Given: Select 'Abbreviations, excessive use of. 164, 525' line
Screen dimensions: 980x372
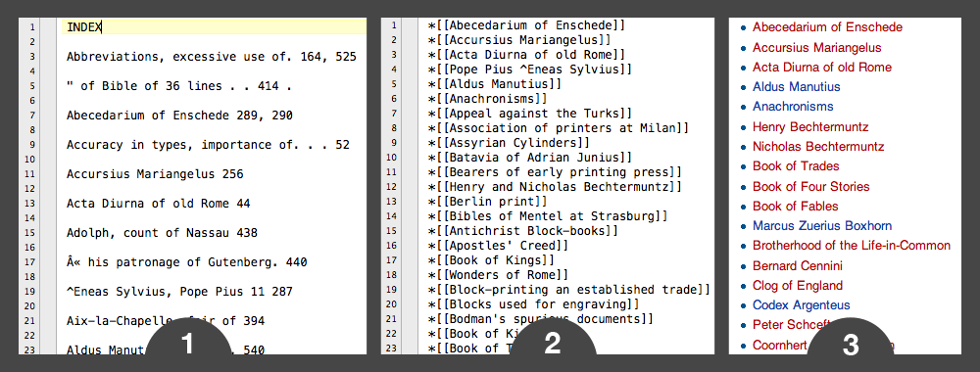Looking at the screenshot, I should [212, 57].
